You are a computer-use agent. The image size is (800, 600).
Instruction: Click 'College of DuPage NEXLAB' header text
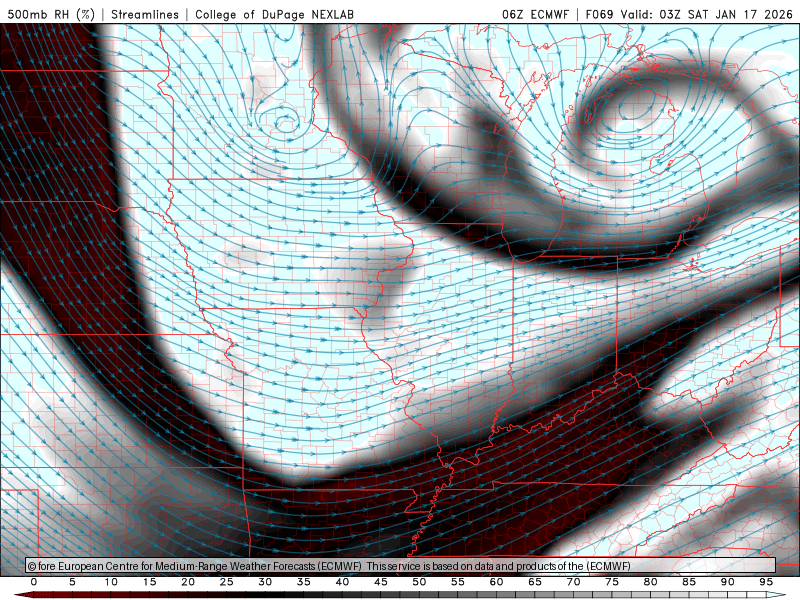(x=274, y=14)
